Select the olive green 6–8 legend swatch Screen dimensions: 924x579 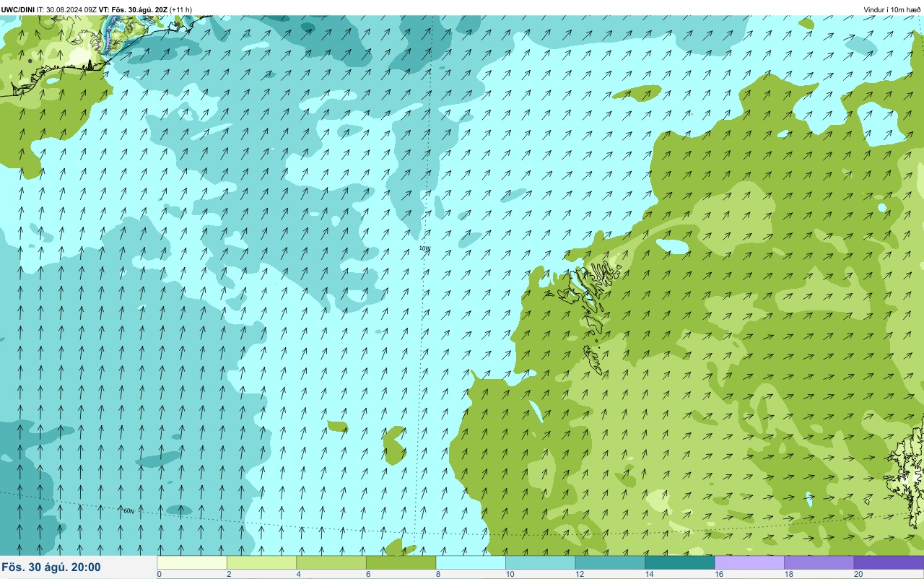coord(401,562)
